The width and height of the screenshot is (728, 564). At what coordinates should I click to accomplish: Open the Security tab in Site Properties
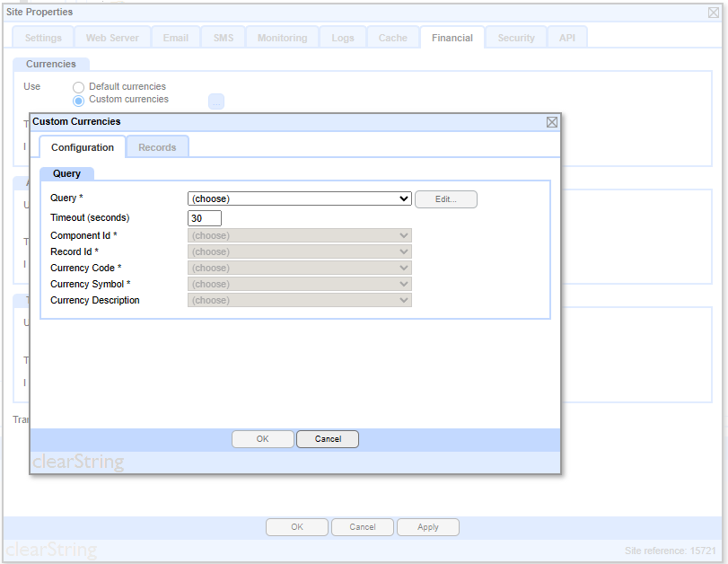coord(516,38)
